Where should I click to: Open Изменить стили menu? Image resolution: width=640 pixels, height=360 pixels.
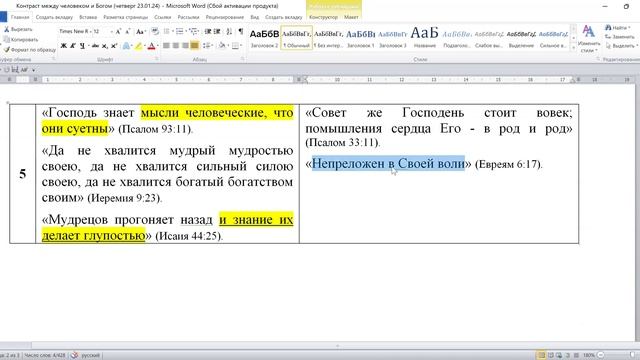tap(588, 39)
